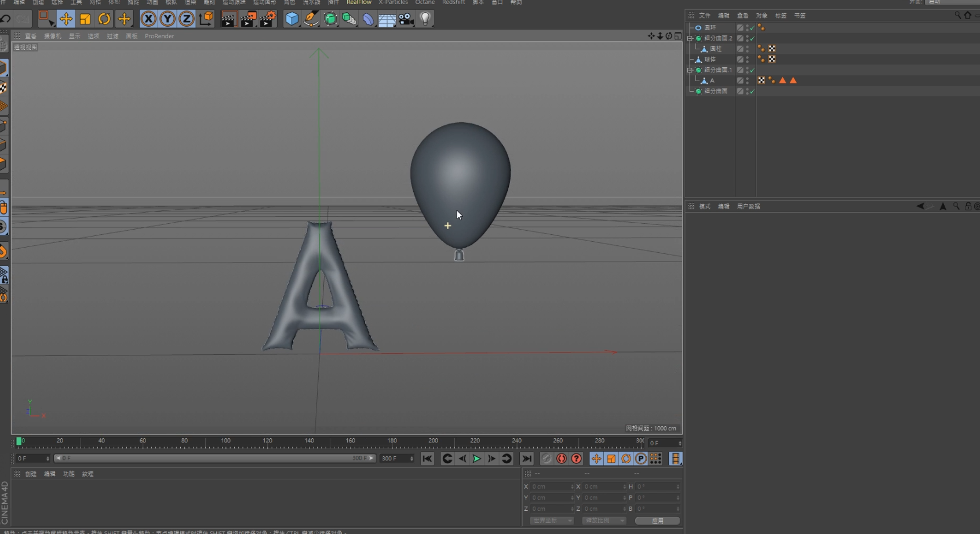Open the X-Particles menu
Image resolution: width=980 pixels, height=534 pixels.
[393, 2]
